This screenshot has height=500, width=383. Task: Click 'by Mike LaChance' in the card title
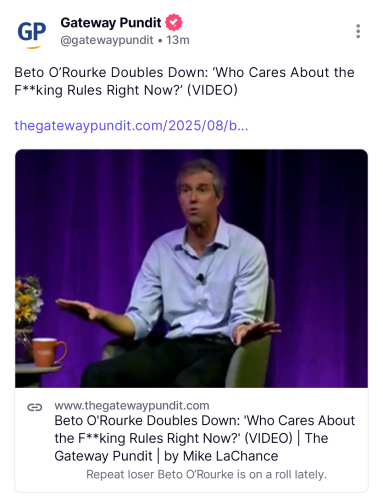point(221,456)
